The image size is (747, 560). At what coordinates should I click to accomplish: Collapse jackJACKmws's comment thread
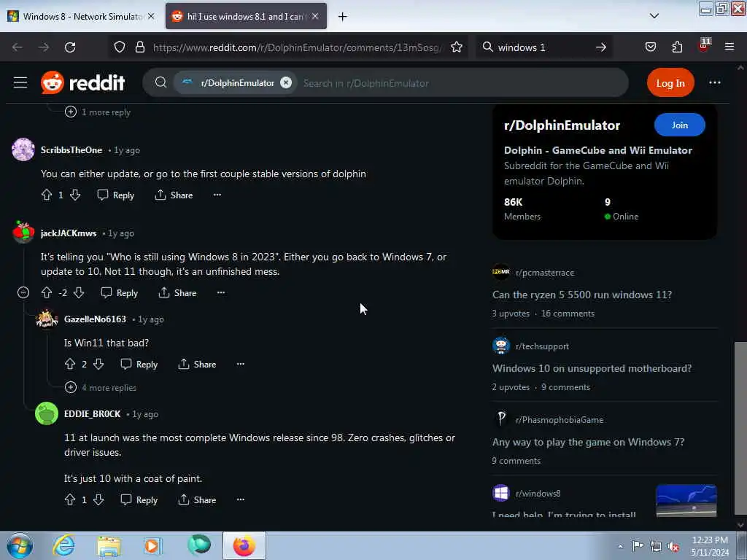(x=23, y=292)
